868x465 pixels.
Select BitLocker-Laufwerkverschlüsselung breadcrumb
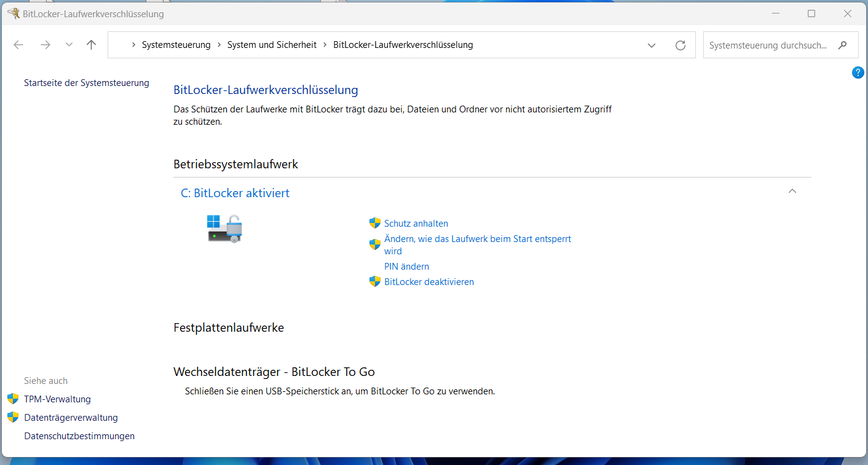[x=403, y=45]
